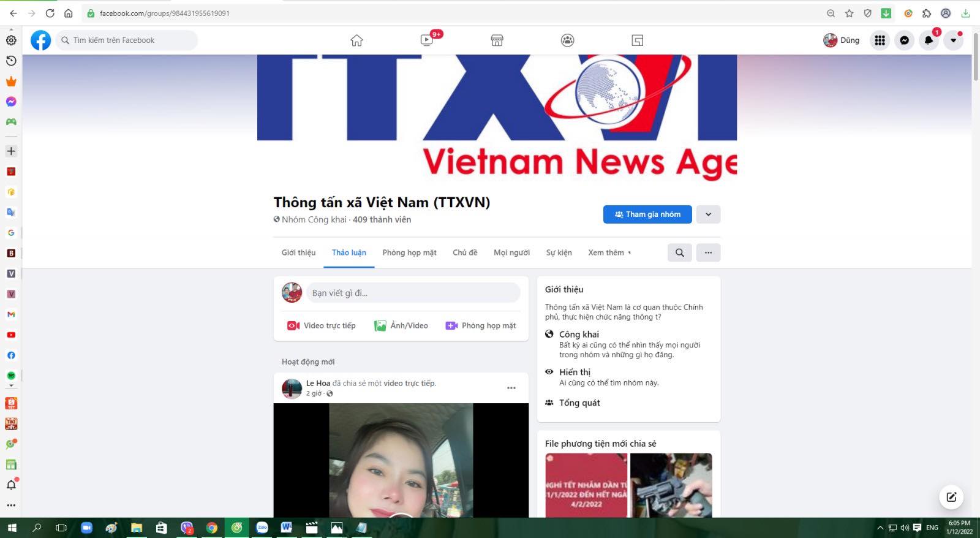Open the Tết holiday announcement media thumbnail
Image resolution: width=980 pixels, height=538 pixels.
click(x=586, y=485)
